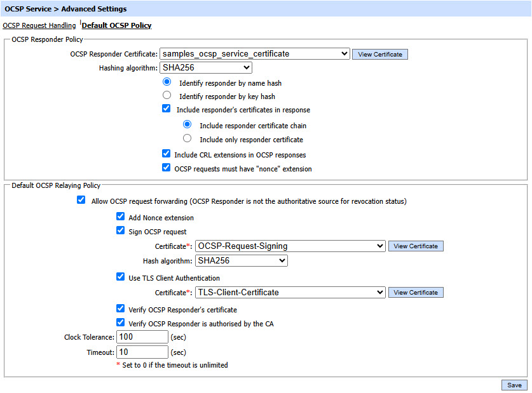Screen dimensions: 532x393
Task: Pick Include only responder certificate option
Action: tap(188, 138)
